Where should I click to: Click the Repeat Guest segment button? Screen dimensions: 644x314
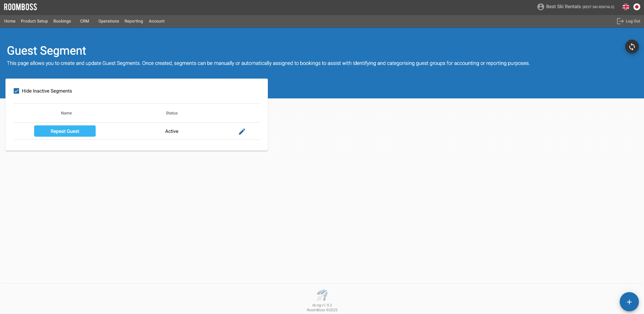[65, 131]
